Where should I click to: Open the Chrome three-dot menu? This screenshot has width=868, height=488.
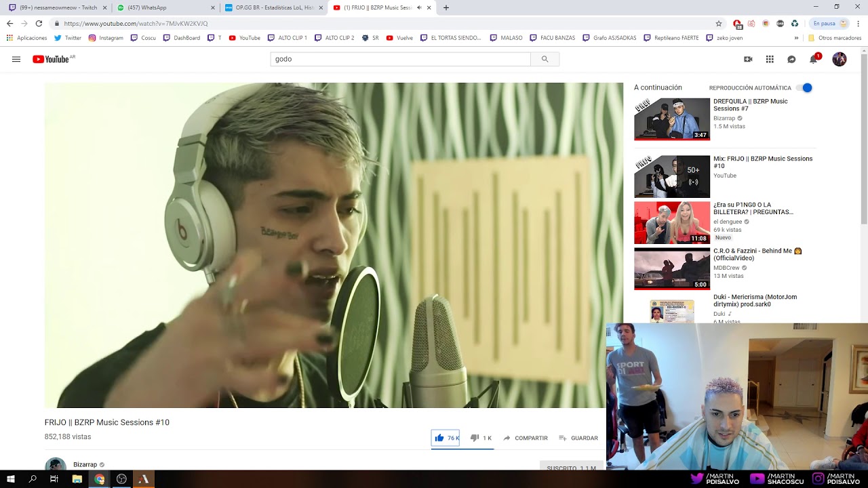coord(859,23)
